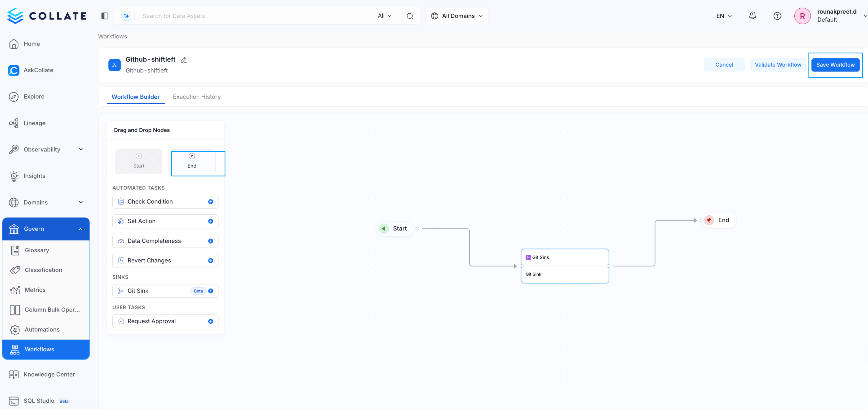Click the notifications bell icon

[x=752, y=16]
